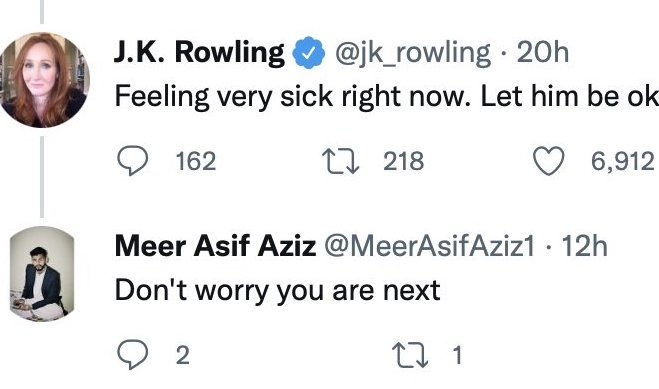Open the 12h timestamp on the reply
Viewport: 659px width, 389px height.
pos(585,247)
